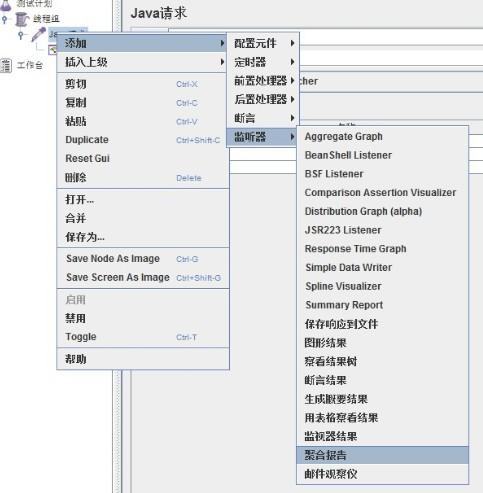This screenshot has height=493, width=483.
Task: Click the Java request pipette icon
Action: [39, 34]
